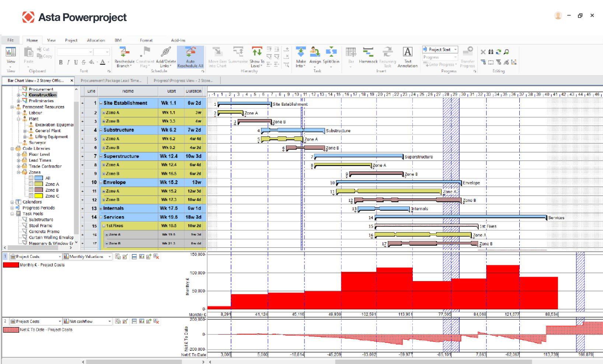
Task: Click the Make Into task icon
Action: (301, 52)
